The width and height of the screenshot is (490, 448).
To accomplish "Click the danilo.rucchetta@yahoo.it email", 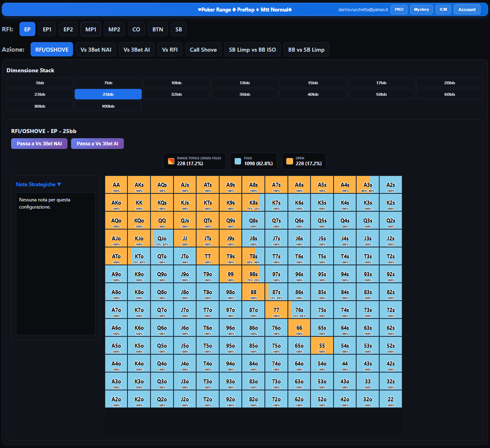I will click(363, 10).
